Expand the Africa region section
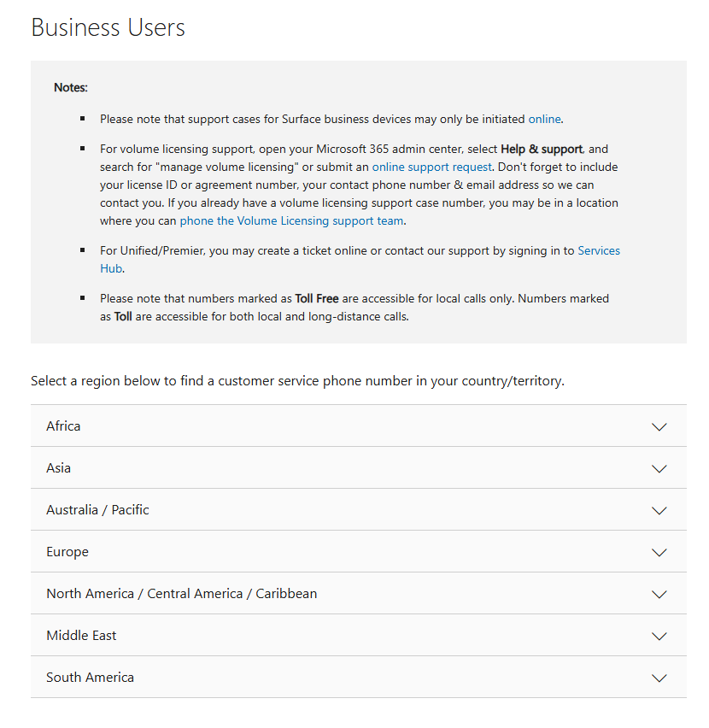Image resolution: width=709 pixels, height=728 pixels. pos(63,426)
